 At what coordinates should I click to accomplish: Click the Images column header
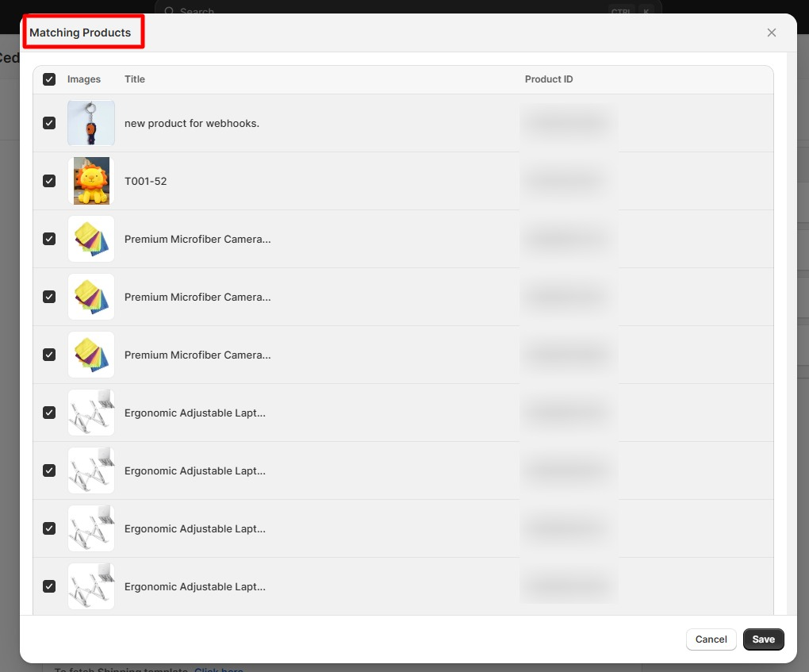pos(83,79)
